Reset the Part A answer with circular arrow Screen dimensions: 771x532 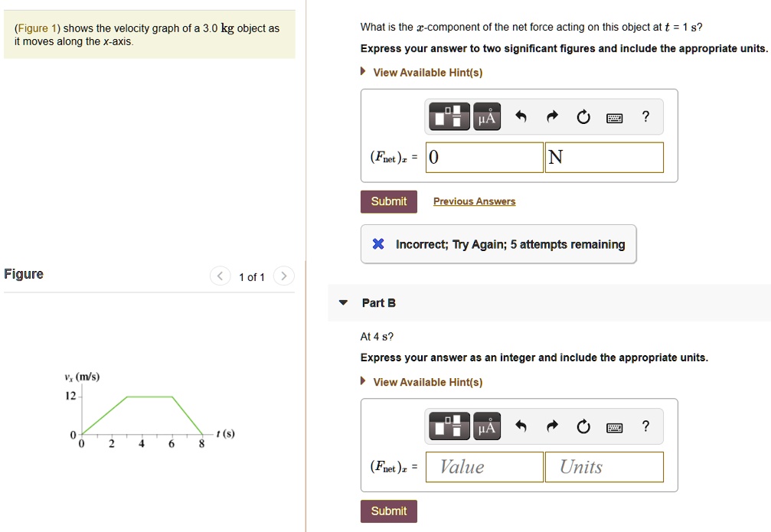click(x=583, y=116)
